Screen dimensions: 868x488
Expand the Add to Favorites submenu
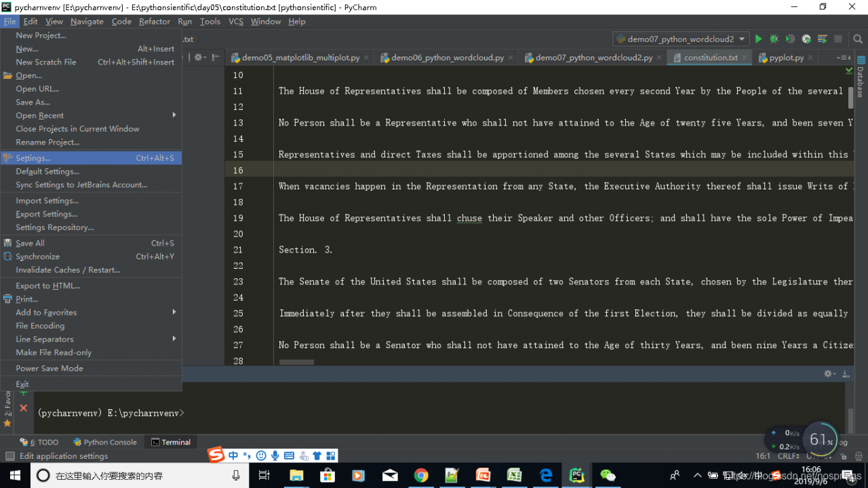[91, 312]
